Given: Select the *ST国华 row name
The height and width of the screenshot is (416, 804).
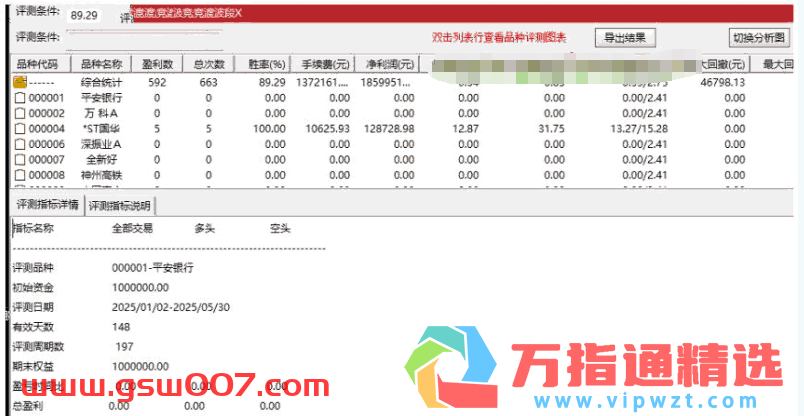Looking at the screenshot, I should tap(102, 129).
